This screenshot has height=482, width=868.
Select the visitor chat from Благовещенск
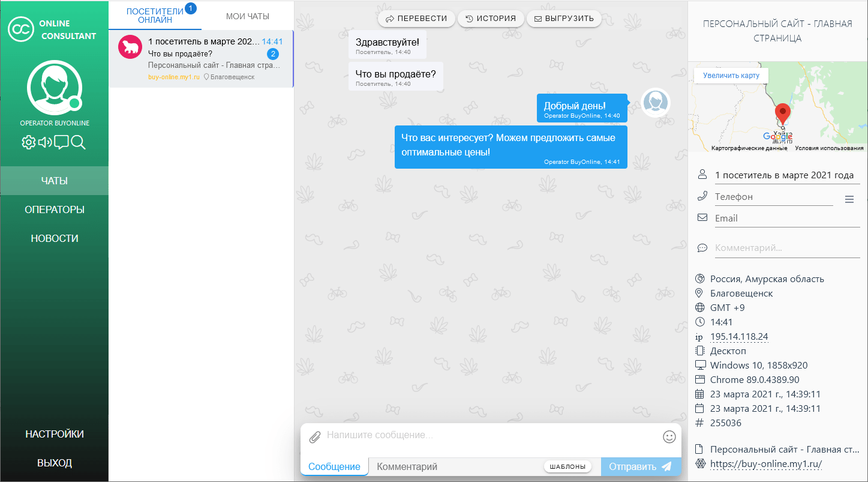201,59
